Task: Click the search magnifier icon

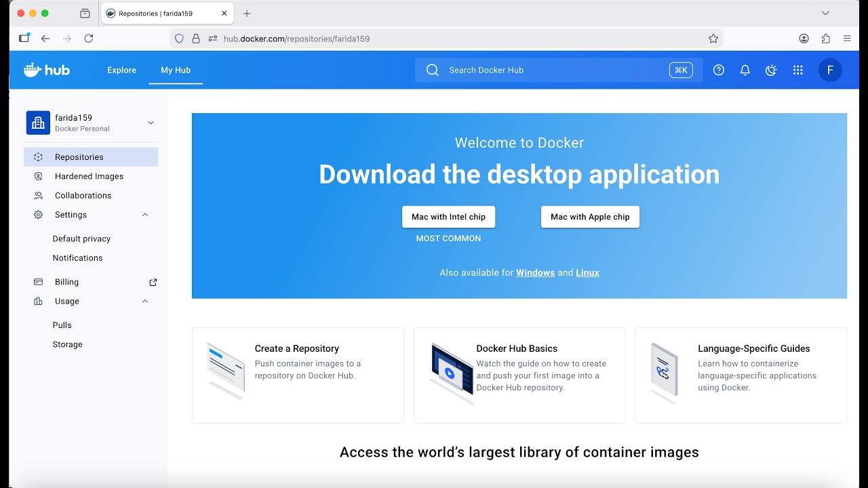Action: pyautogui.click(x=432, y=70)
